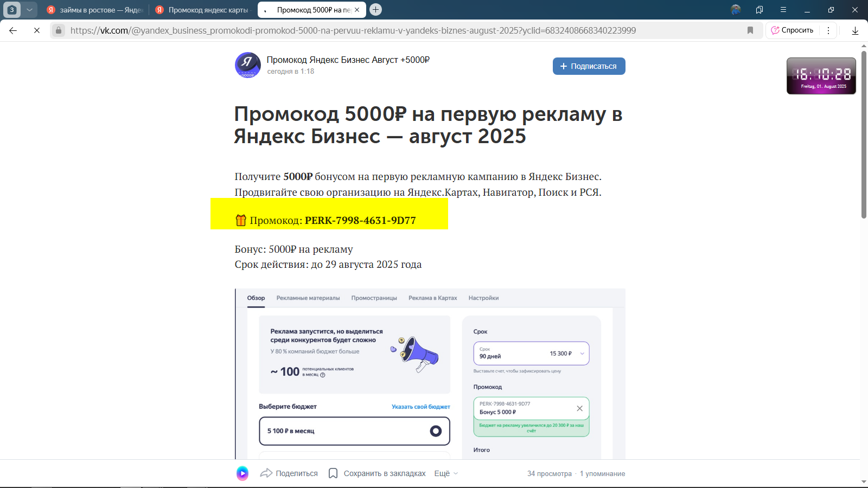
Task: Expand the tab groups chevron beside the counter
Action: point(29,10)
